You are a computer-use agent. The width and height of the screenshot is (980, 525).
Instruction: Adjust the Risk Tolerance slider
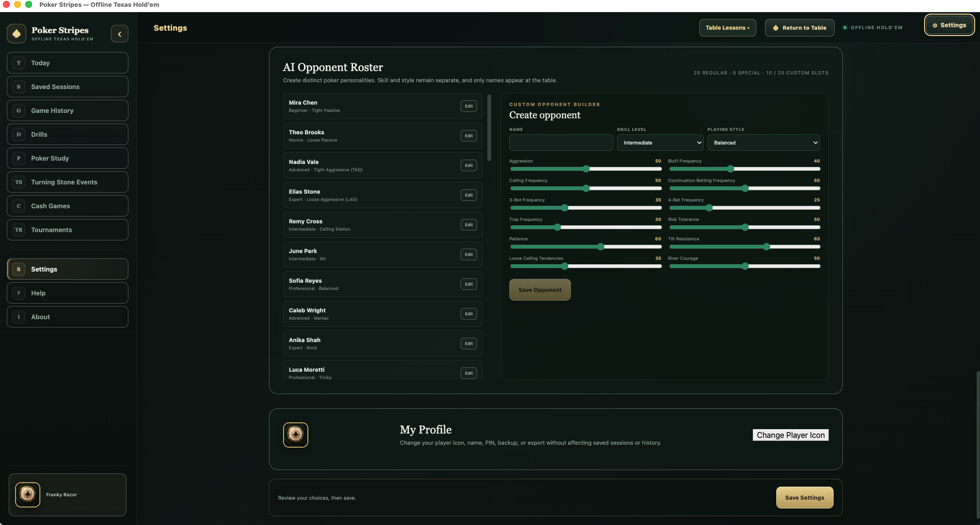click(745, 227)
